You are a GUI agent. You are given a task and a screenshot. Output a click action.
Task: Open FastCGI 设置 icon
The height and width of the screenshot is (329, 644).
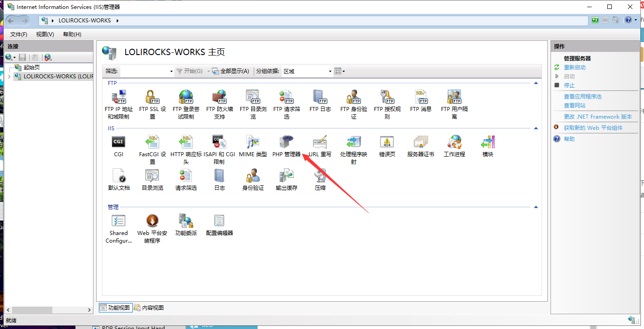(x=153, y=150)
